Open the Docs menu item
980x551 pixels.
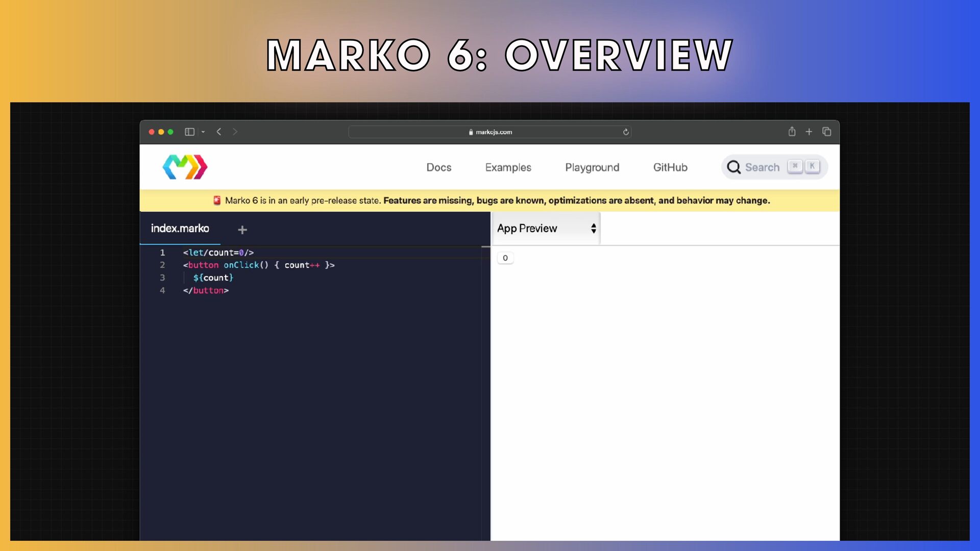click(x=439, y=167)
